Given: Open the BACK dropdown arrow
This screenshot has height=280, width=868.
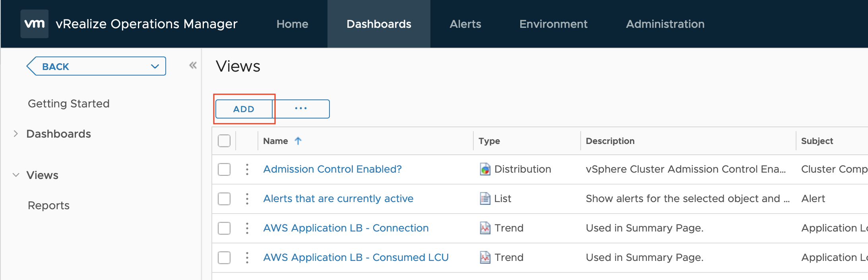Looking at the screenshot, I should [155, 66].
